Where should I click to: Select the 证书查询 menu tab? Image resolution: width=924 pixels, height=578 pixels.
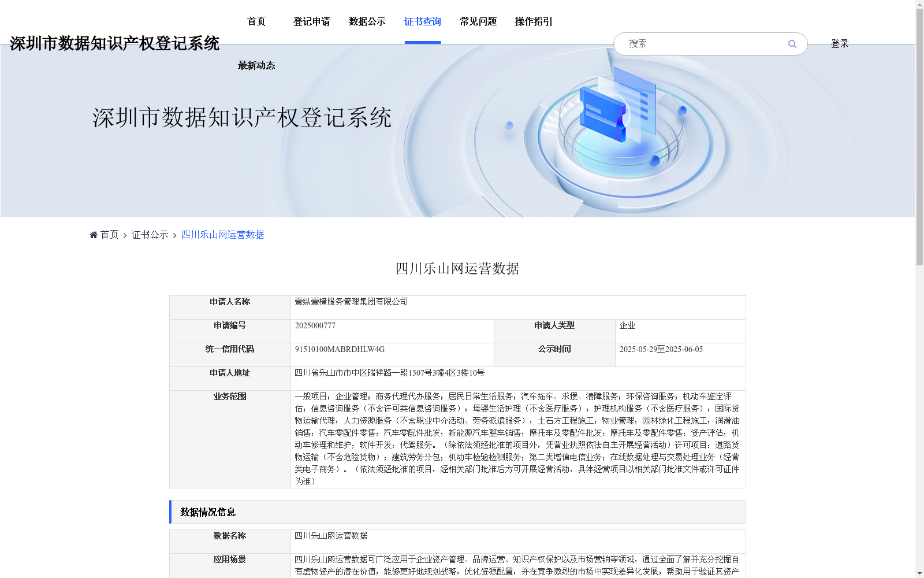coord(423,21)
